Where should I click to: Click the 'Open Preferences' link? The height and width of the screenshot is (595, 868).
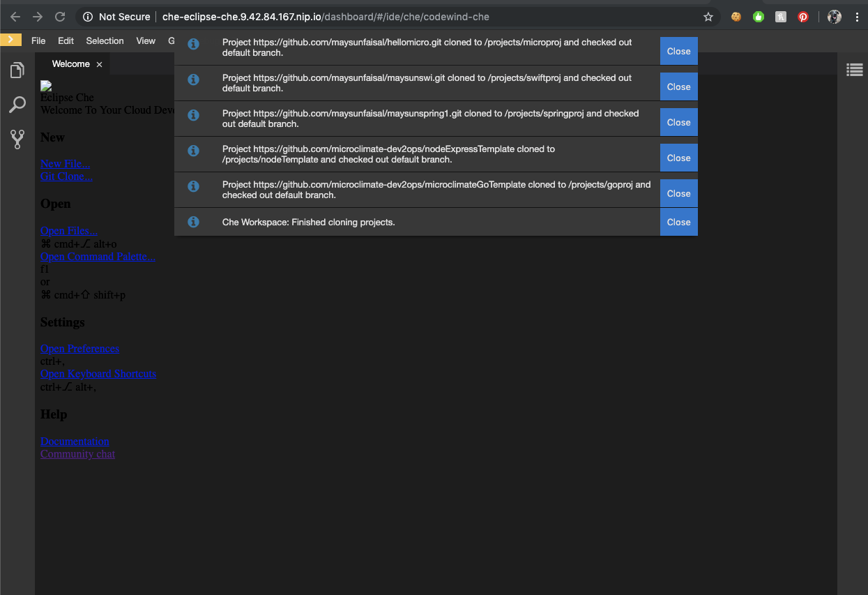79,348
